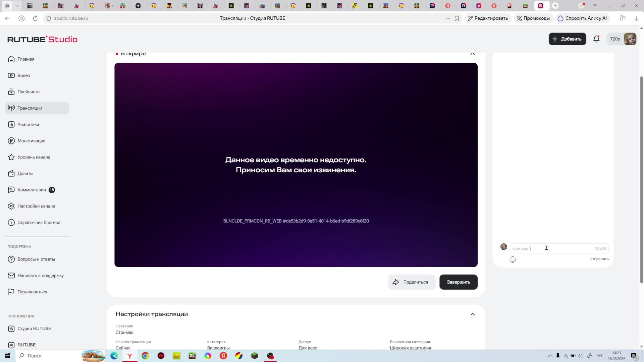Click the 720p quality label

click(615, 39)
